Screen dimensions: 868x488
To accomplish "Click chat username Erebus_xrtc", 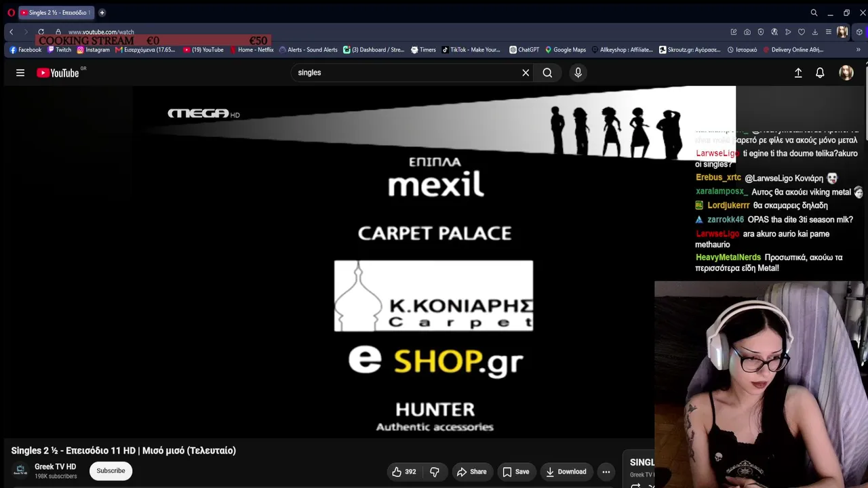I will (x=718, y=178).
